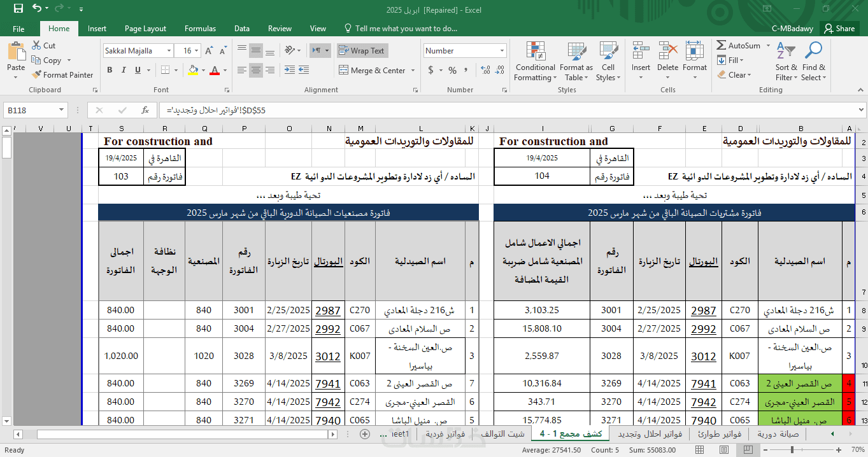Click the Accounting Number Format dollar icon
868x457 pixels.
[x=431, y=70]
